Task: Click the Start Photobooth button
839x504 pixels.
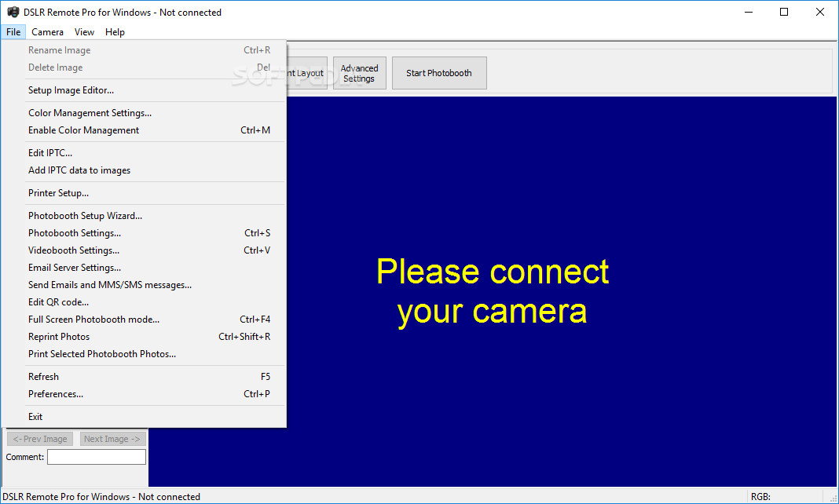Action: [x=439, y=73]
